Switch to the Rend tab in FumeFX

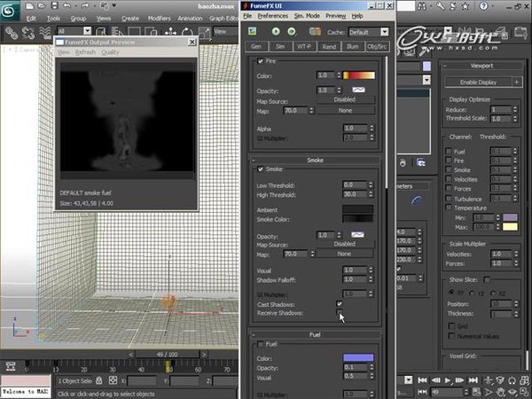[x=327, y=46]
